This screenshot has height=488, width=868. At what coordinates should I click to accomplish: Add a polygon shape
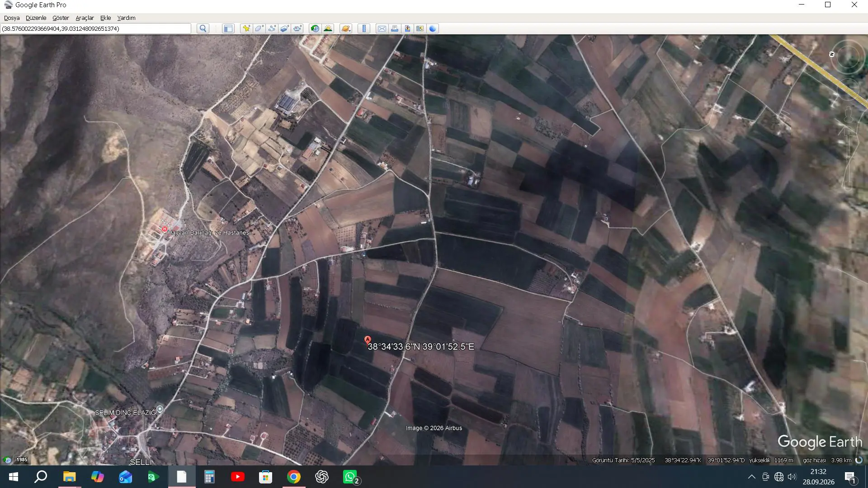(259, 28)
